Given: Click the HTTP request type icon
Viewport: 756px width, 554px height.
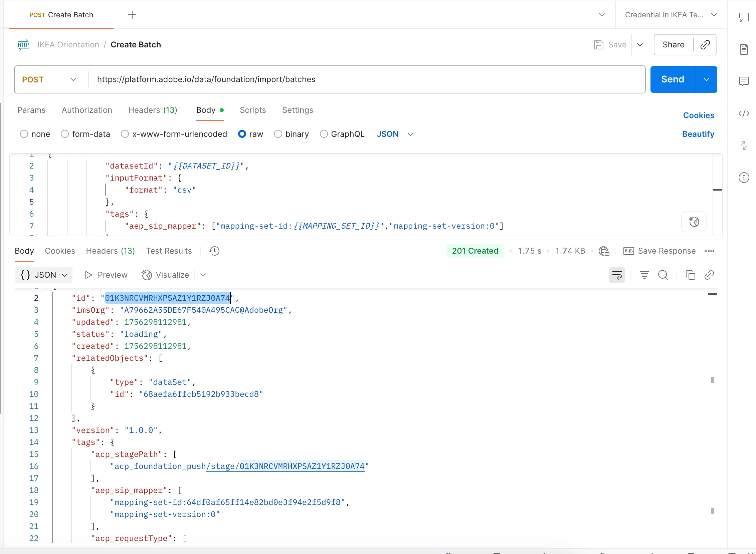Looking at the screenshot, I should click(23, 45).
